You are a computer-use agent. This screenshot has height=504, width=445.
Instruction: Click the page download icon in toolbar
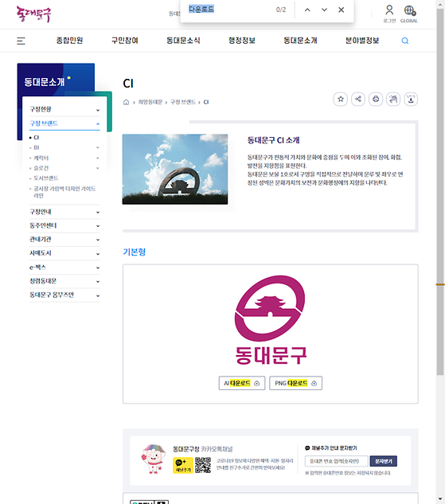click(411, 99)
